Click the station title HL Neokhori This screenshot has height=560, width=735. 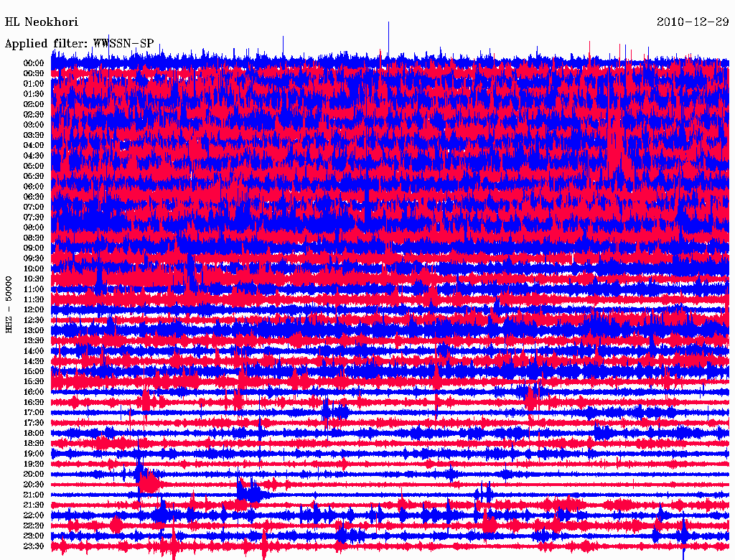pos(41,22)
